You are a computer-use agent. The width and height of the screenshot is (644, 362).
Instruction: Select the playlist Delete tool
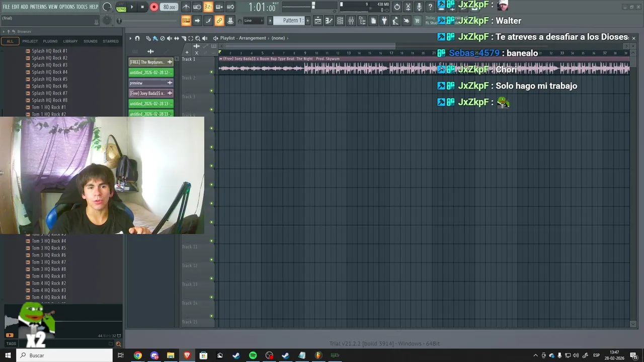click(162, 38)
